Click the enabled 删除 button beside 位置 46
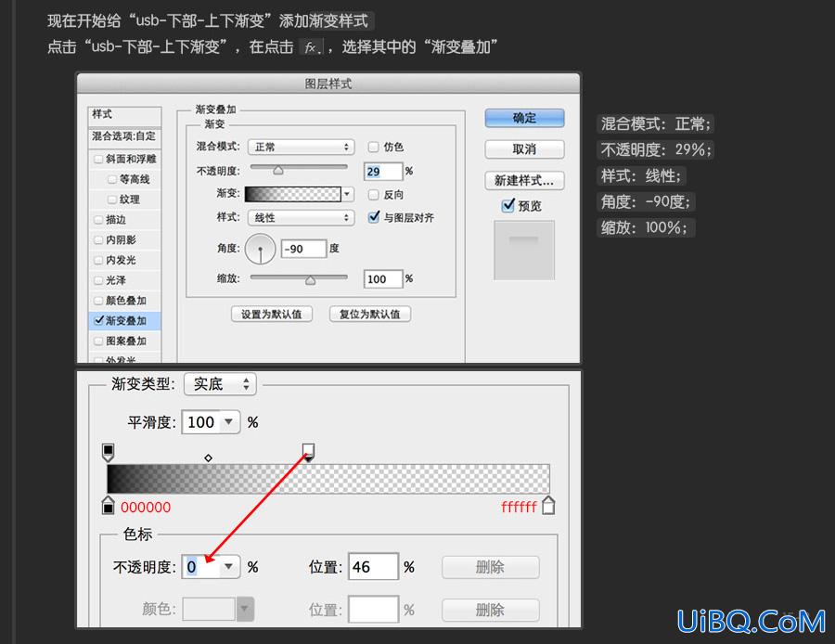 pos(491,567)
